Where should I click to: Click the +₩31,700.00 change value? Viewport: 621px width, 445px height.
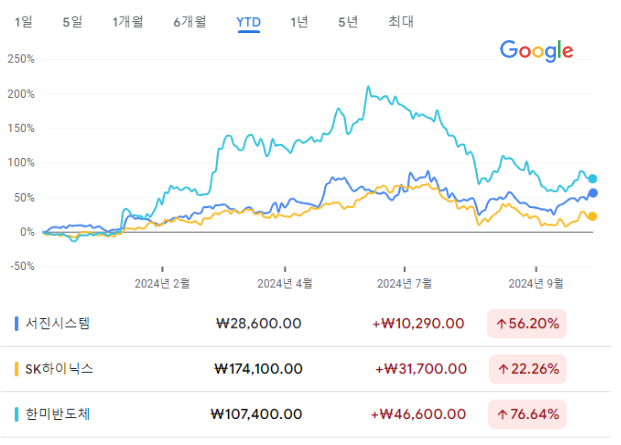pyautogui.click(x=421, y=369)
